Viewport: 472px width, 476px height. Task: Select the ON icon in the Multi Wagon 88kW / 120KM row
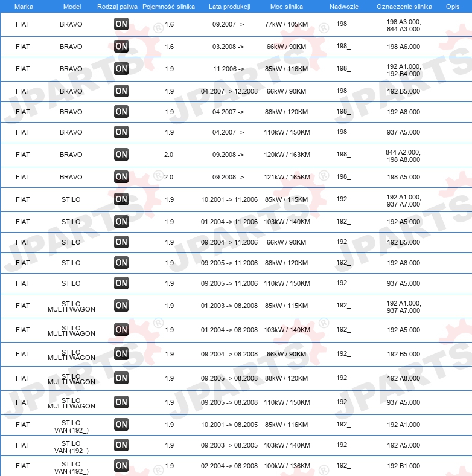121,378
